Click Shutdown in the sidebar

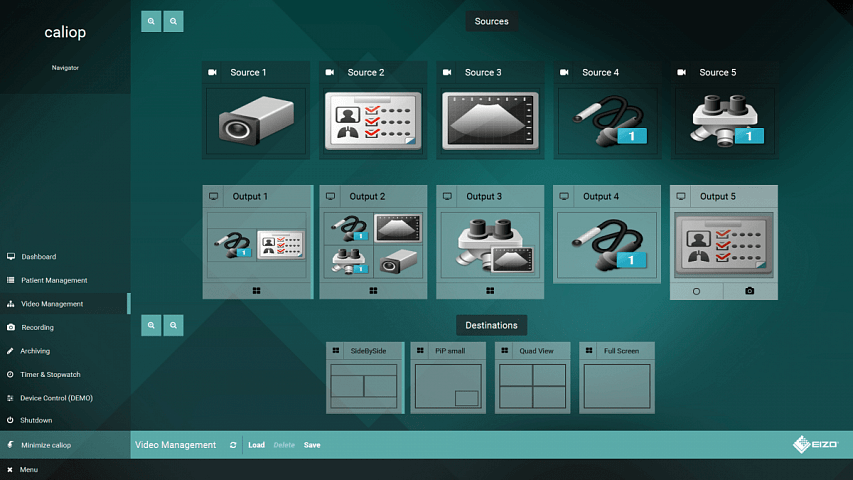pos(36,420)
